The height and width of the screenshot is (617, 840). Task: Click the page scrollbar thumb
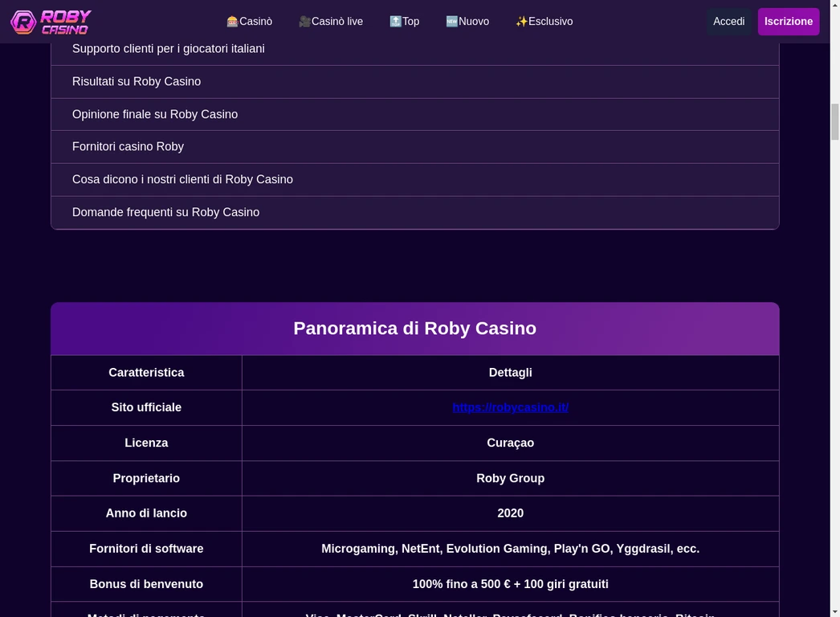point(834,121)
